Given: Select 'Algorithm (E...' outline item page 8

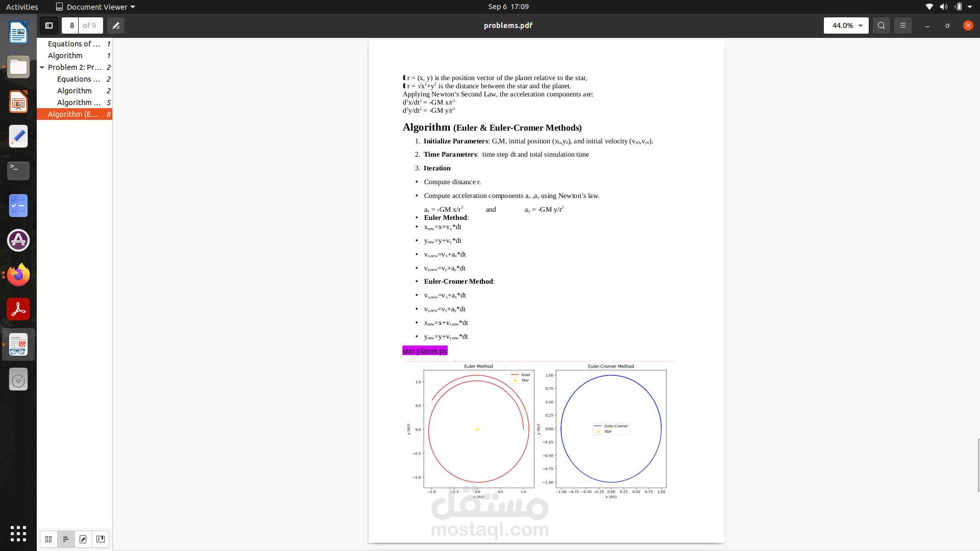Looking at the screenshot, I should coord(74,114).
